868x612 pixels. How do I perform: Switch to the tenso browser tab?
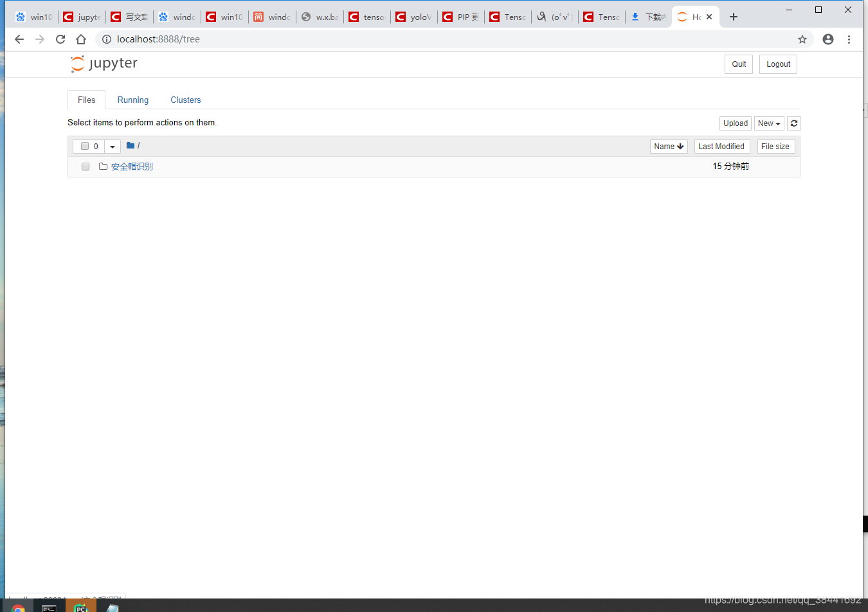(367, 17)
